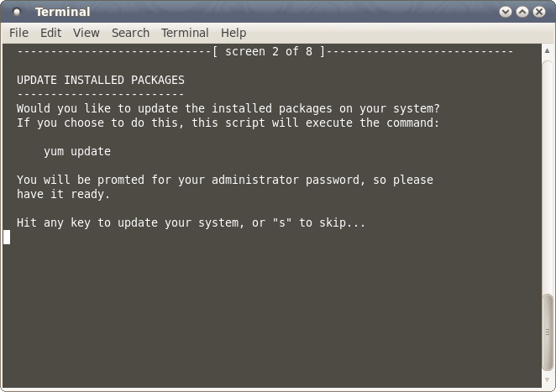The height and width of the screenshot is (392, 556).
Task: Open the Edit menu
Action: click(50, 33)
